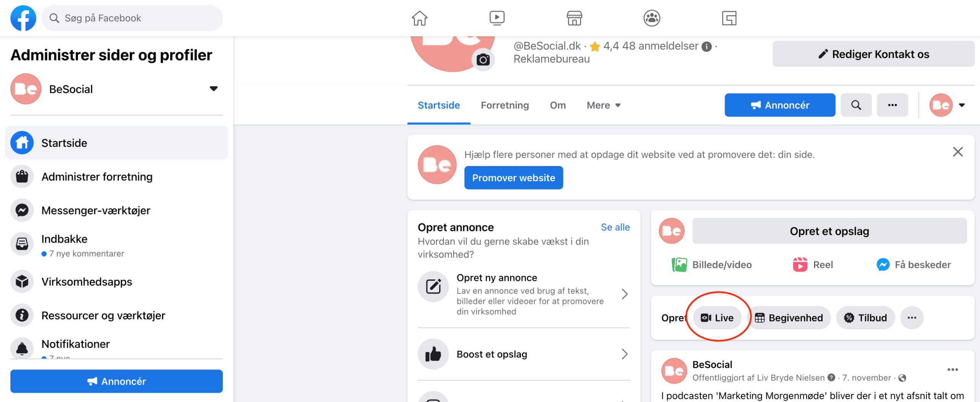Open Messenger-værktøjer in sidebar

pyautogui.click(x=116, y=210)
